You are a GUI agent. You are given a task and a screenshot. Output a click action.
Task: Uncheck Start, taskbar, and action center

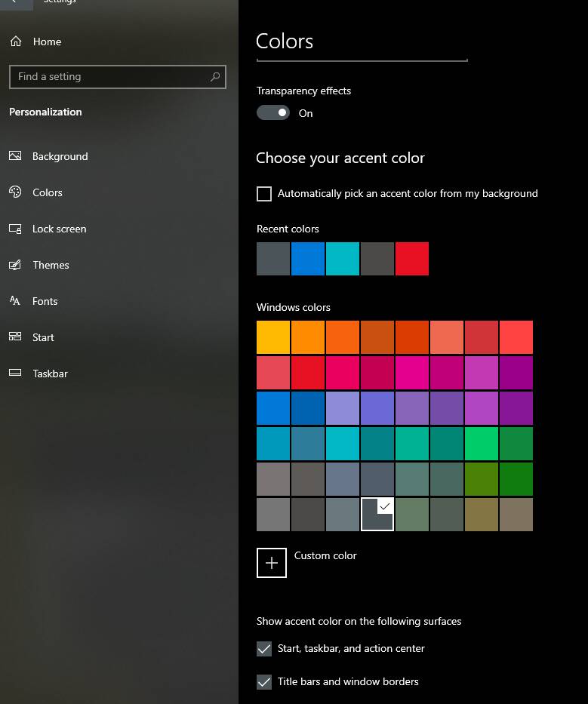264,649
